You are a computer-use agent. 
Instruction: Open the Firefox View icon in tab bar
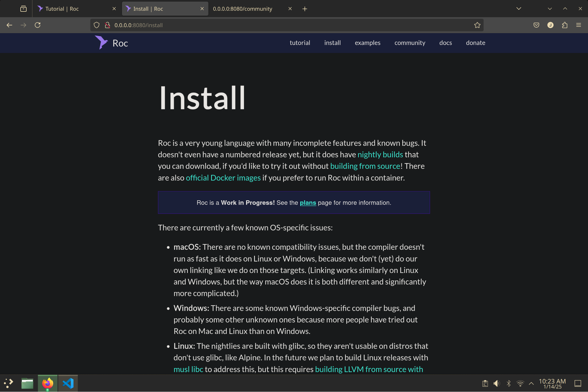point(23,9)
